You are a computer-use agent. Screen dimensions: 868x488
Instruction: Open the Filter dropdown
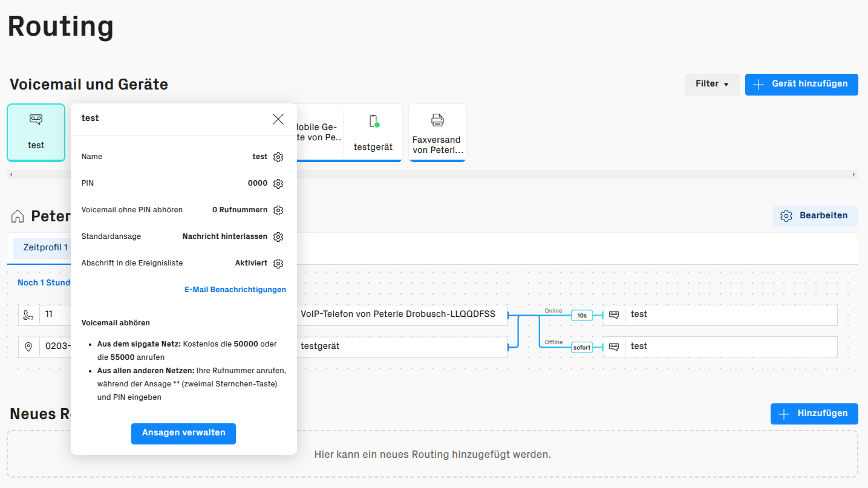pyautogui.click(x=712, y=84)
